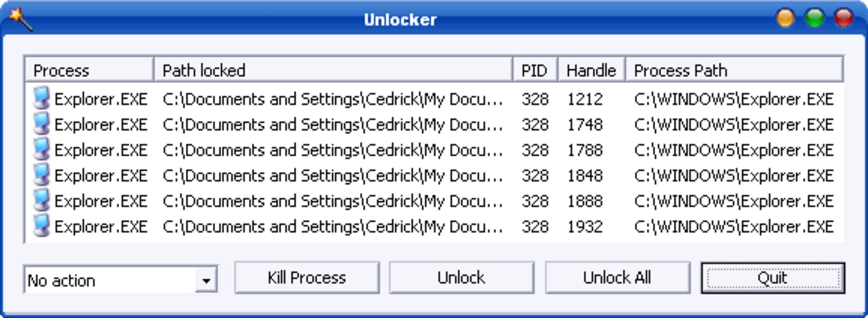Select Explorer.EXE icon for handle 1788
868x318 pixels.
click(x=41, y=149)
